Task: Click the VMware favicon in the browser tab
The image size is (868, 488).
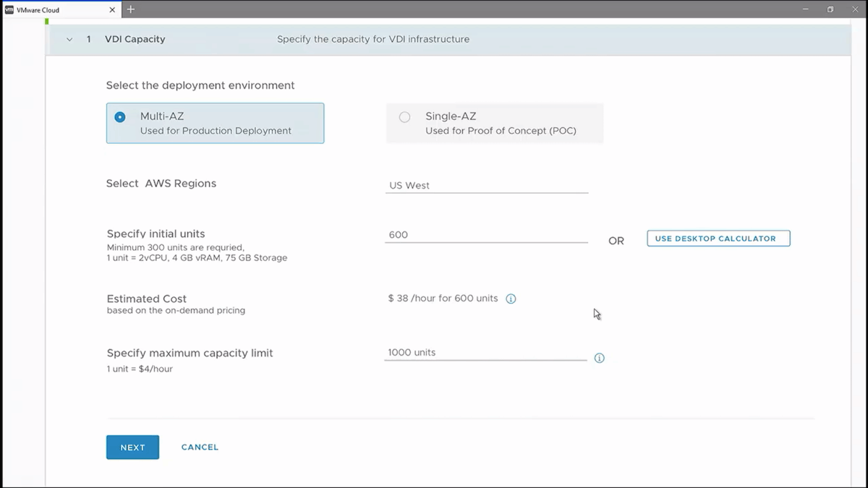Action: coord(9,10)
